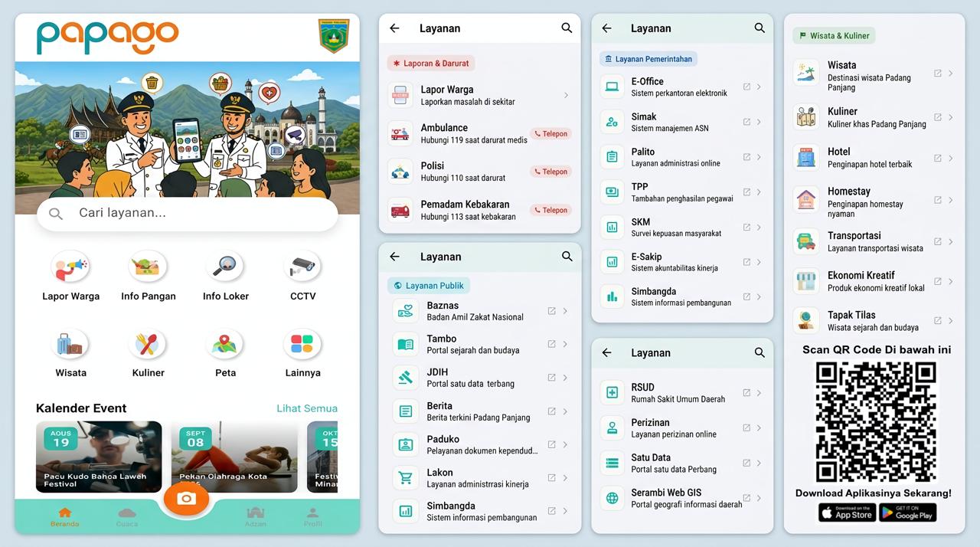
Task: Open the Wisata luggage icon
Action: [x=70, y=345]
